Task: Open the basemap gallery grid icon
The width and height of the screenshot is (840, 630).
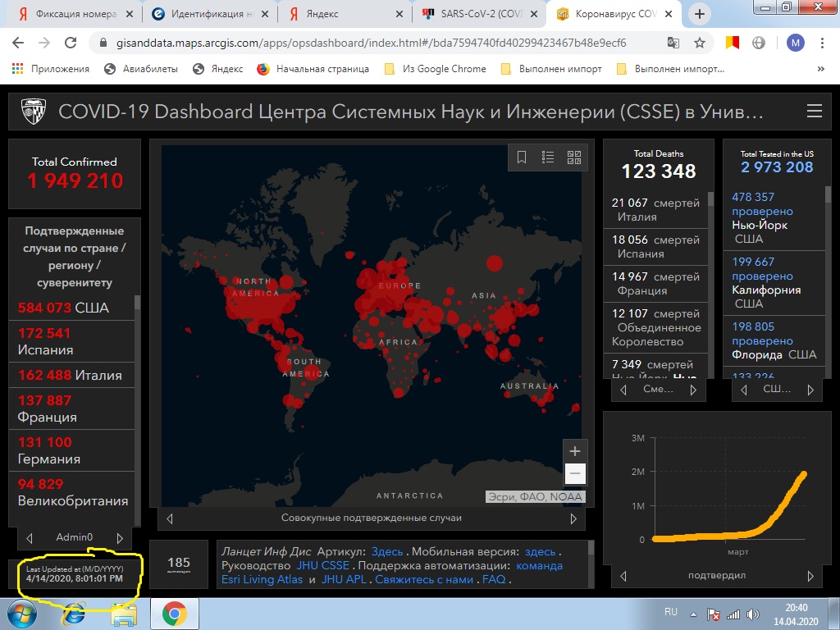Action: pos(573,157)
